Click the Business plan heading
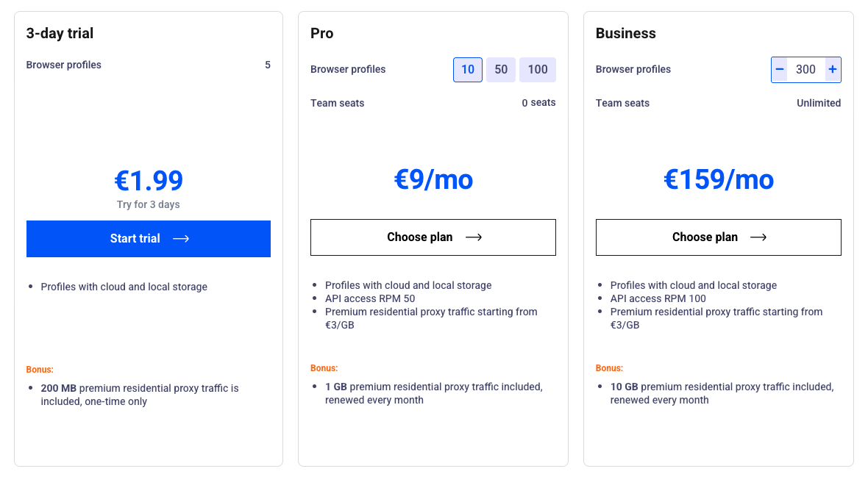This screenshot has width=868, height=477. (625, 33)
